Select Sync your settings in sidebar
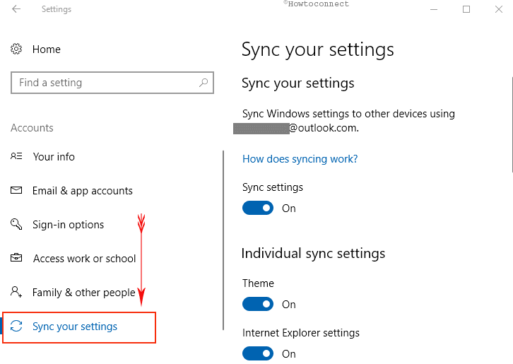Image resolution: width=513 pixels, height=364 pixels. coord(79,327)
